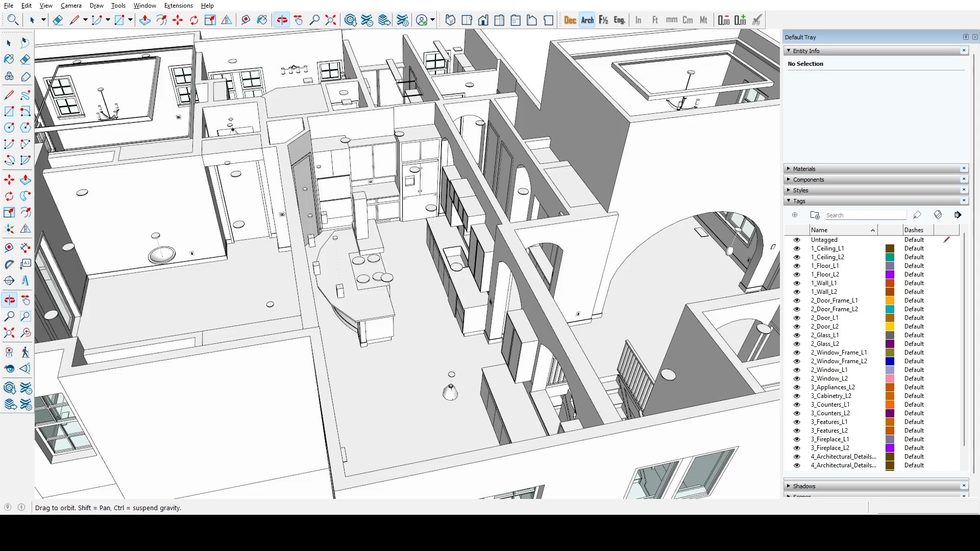Select the Eraser tool in the toolbar
The image size is (980, 551).
point(26,59)
